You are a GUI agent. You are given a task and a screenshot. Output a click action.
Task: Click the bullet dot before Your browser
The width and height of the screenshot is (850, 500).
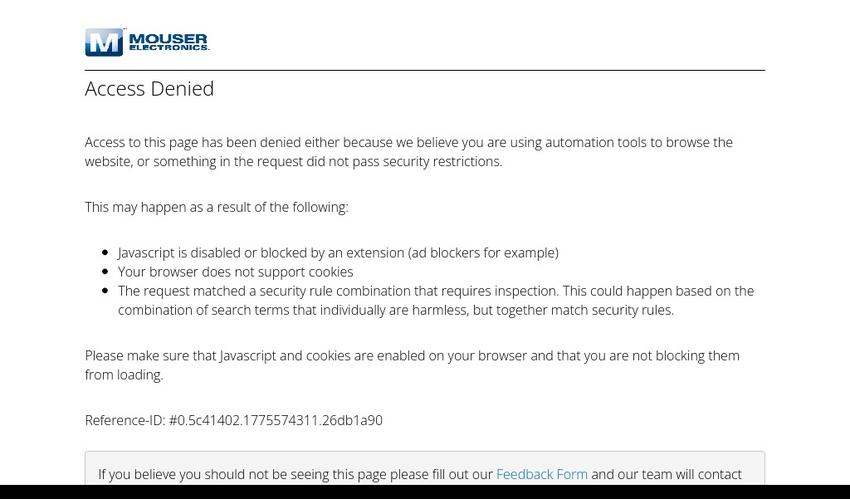point(105,272)
